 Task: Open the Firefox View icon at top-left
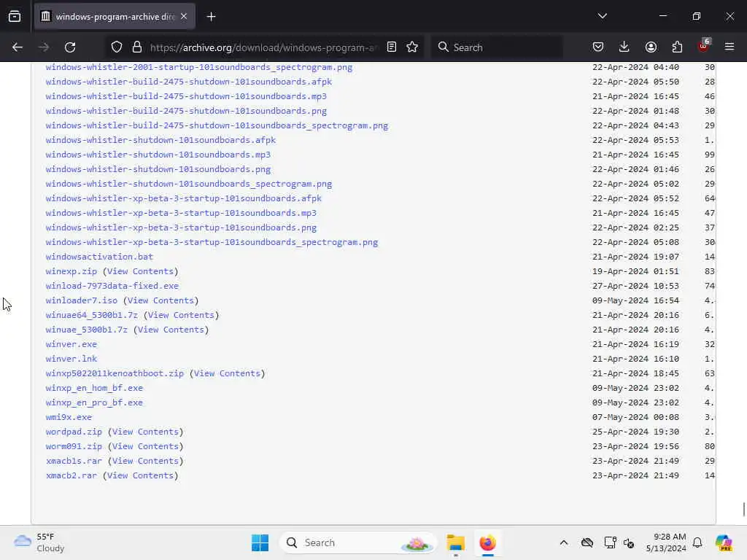pos(15,16)
